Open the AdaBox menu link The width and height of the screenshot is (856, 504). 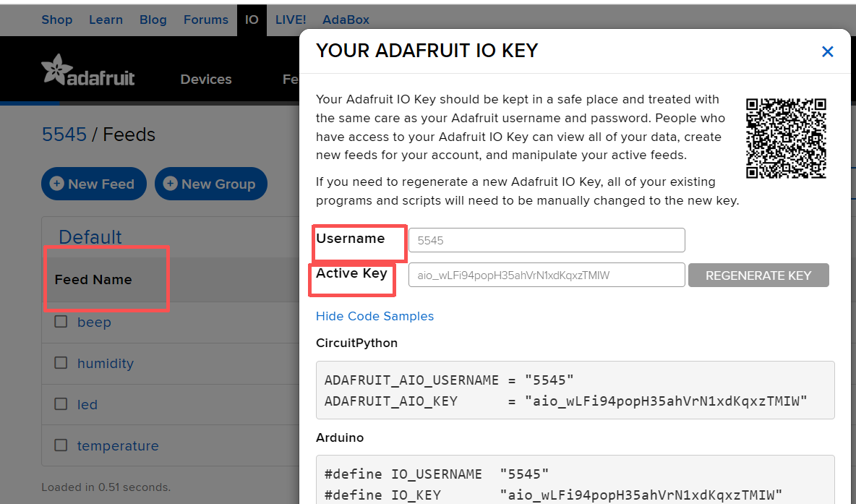pos(346,20)
